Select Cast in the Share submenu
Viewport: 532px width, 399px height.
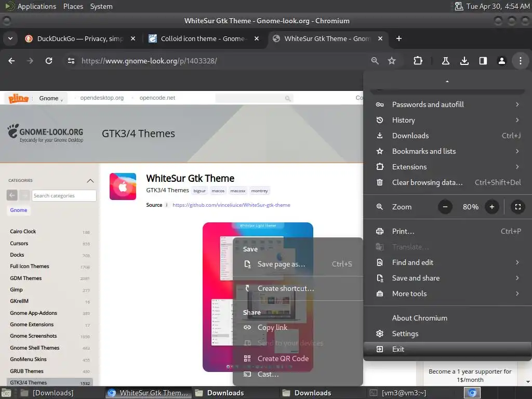pos(298,374)
